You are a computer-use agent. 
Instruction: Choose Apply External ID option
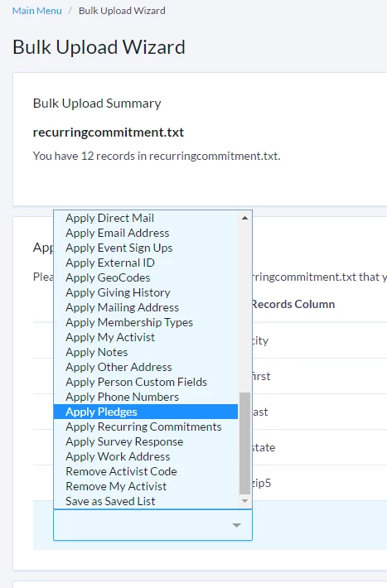146,263
